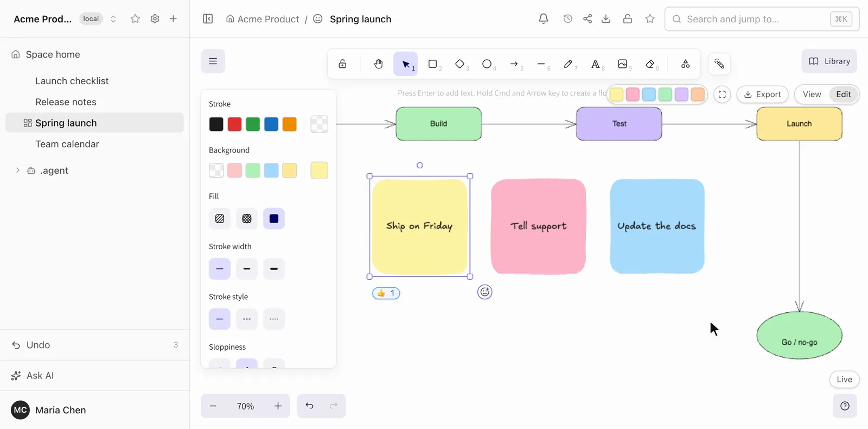Switch to View mode
This screenshot has width=868, height=429.
coord(812,94)
